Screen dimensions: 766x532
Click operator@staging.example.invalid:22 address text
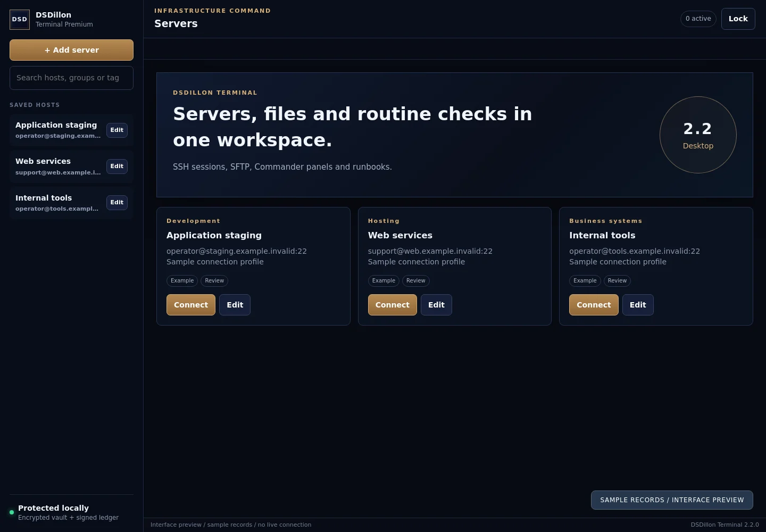[237, 251]
